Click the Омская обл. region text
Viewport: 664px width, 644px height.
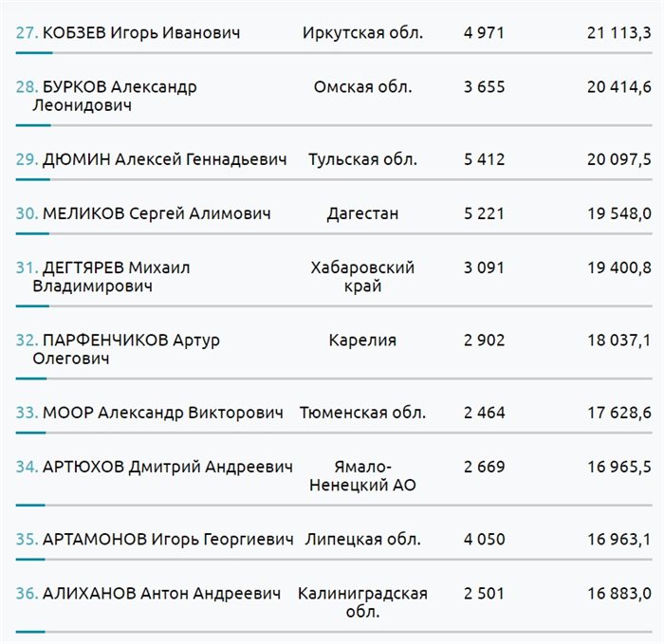click(362, 87)
